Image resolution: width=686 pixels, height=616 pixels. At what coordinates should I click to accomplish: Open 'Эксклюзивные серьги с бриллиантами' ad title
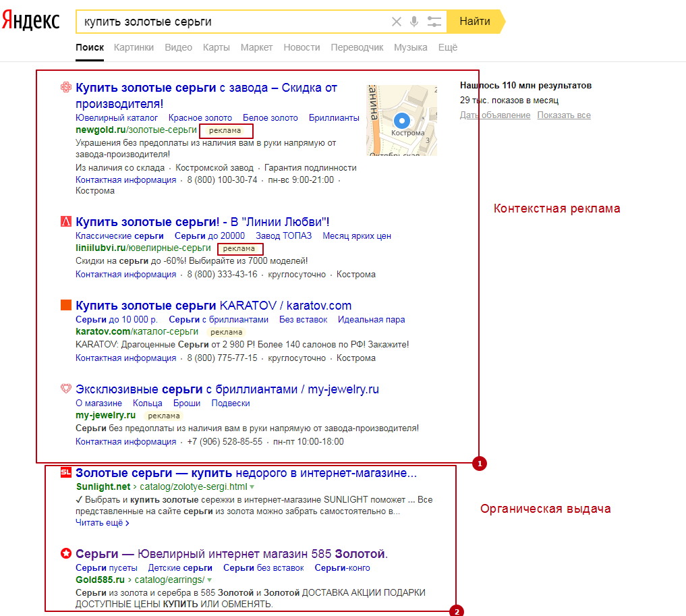(x=227, y=389)
